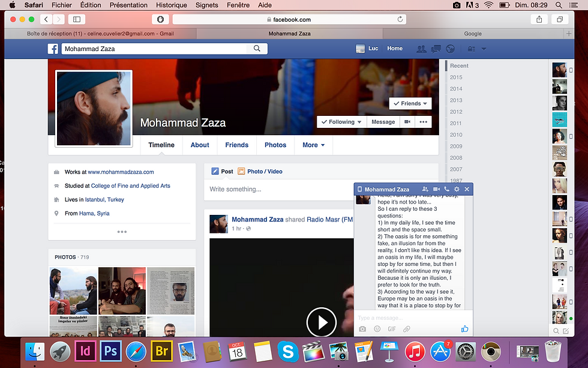Click the Write something post field
The image size is (588, 368).
pos(280,190)
